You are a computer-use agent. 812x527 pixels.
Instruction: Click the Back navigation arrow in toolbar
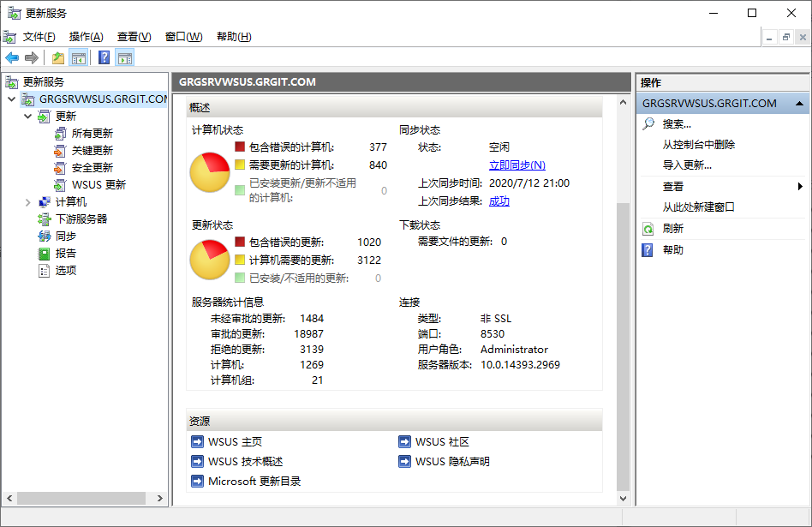coord(12,57)
